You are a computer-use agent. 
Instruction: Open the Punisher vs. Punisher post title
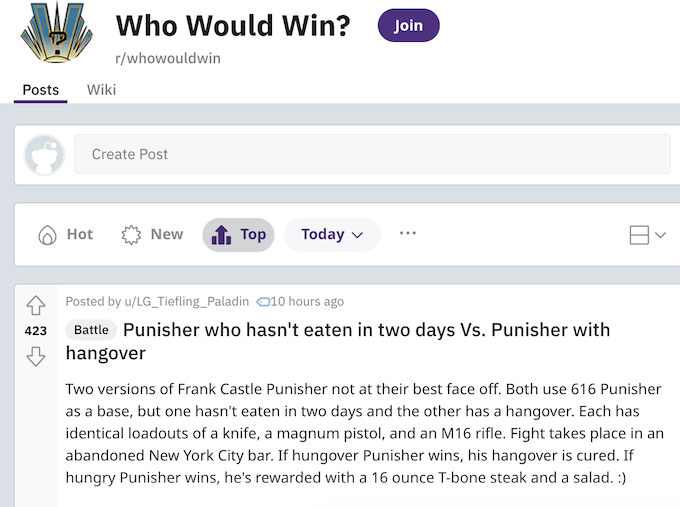tap(366, 330)
